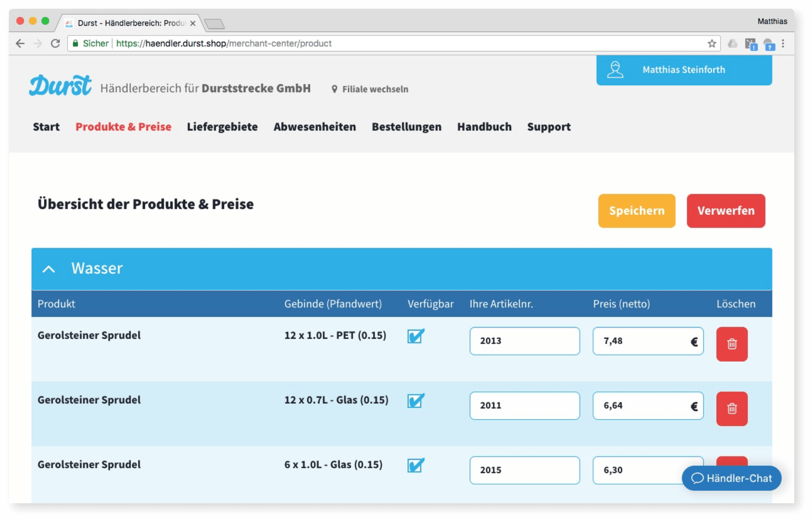The width and height of the screenshot is (812, 521).
Task: Click the 6 x 1.0L - Glas (0.15) cell
Action: (333, 465)
